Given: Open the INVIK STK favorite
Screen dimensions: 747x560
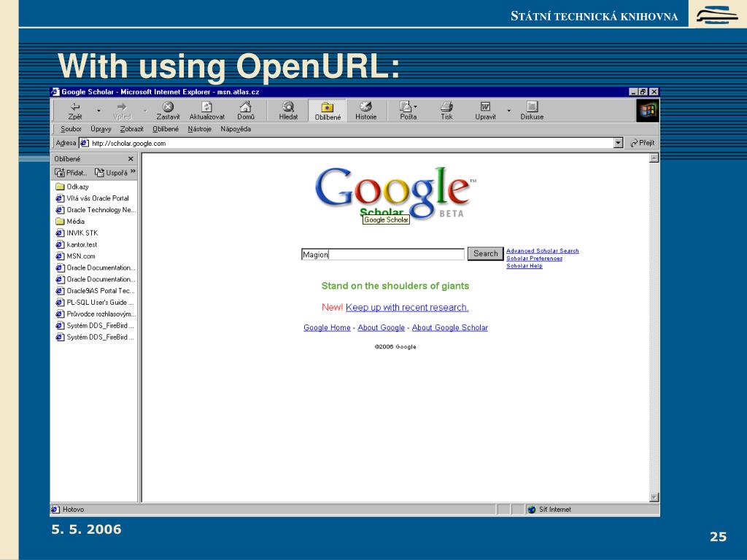Looking at the screenshot, I should point(77,233).
